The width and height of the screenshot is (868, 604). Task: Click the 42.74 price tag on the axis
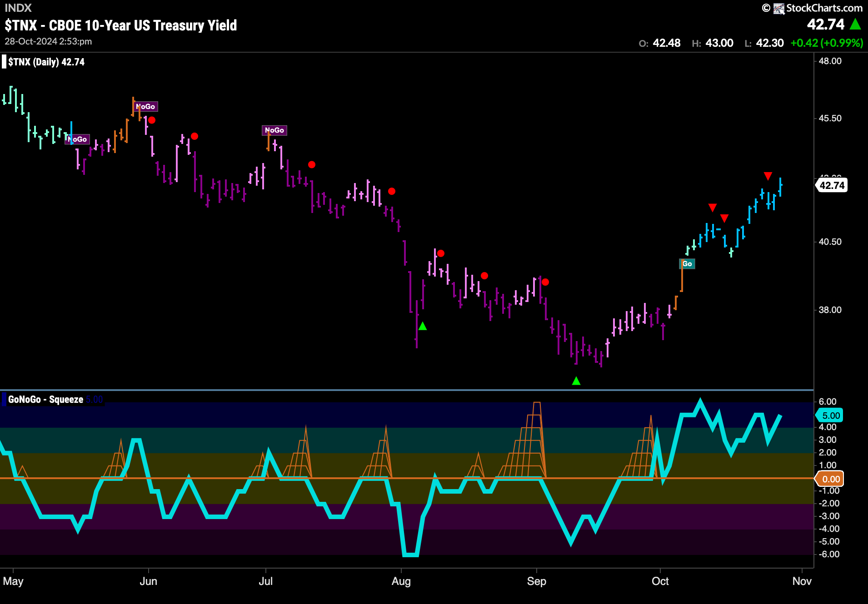point(832,186)
